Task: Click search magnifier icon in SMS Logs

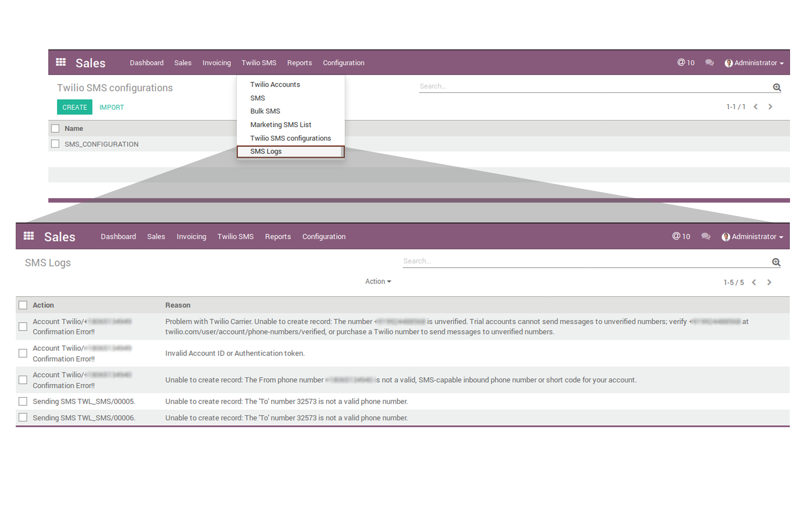Action: pos(776,262)
